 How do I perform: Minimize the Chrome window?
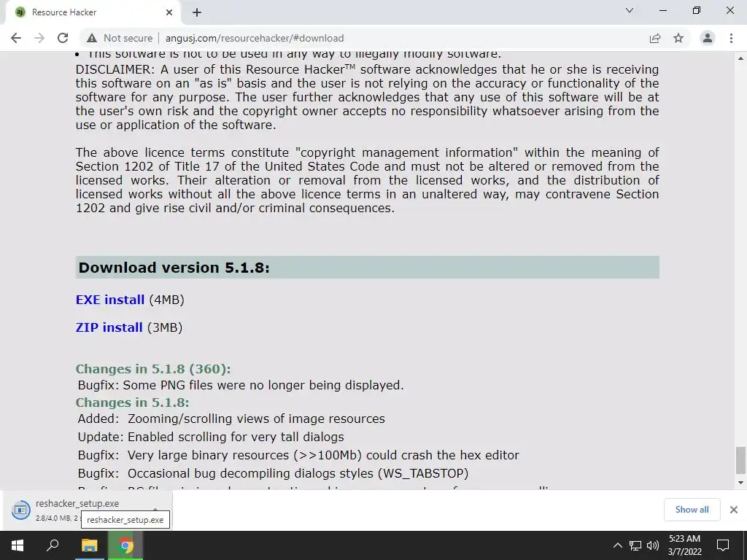point(662,10)
